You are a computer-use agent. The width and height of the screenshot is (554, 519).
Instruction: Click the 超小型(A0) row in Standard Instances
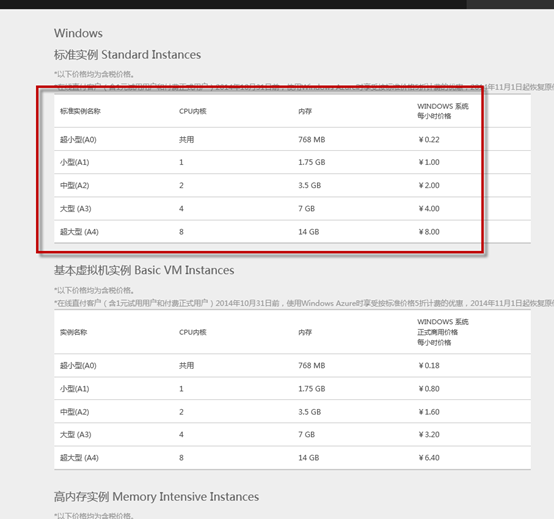click(292, 139)
